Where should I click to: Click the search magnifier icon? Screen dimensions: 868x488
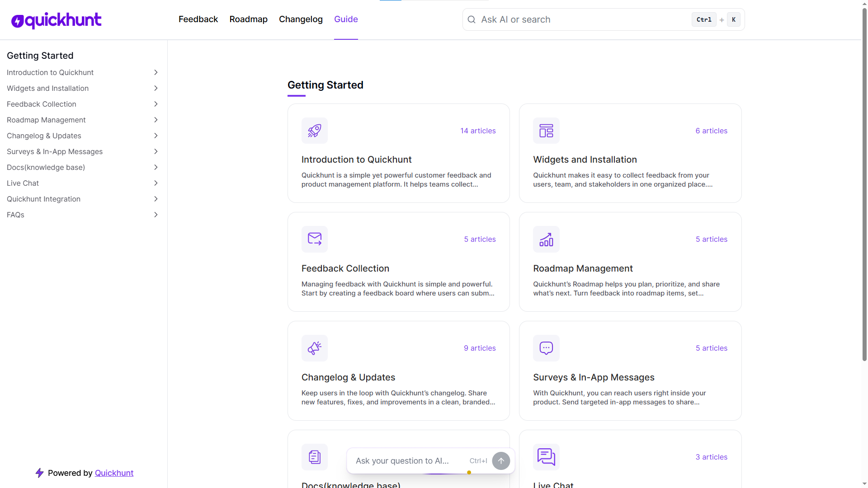472,19
